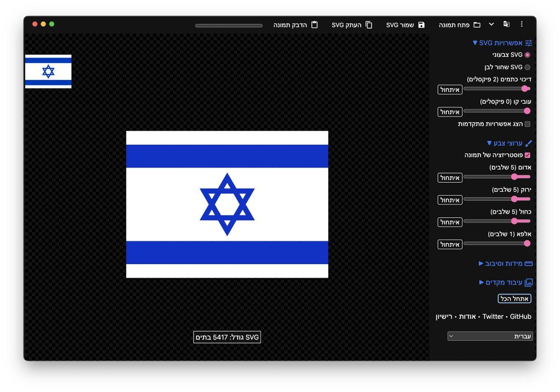Copy the SVG with the copy button
The width and height of the screenshot is (560, 392).
(352, 25)
